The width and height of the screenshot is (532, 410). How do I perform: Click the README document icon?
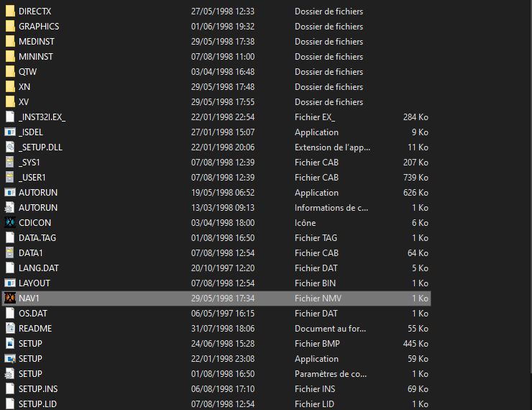(x=10, y=329)
